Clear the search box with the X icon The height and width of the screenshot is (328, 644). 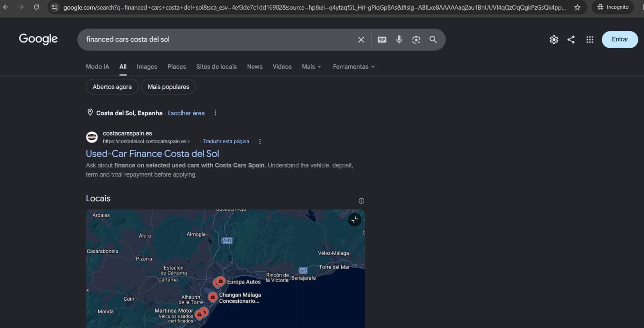[361, 39]
